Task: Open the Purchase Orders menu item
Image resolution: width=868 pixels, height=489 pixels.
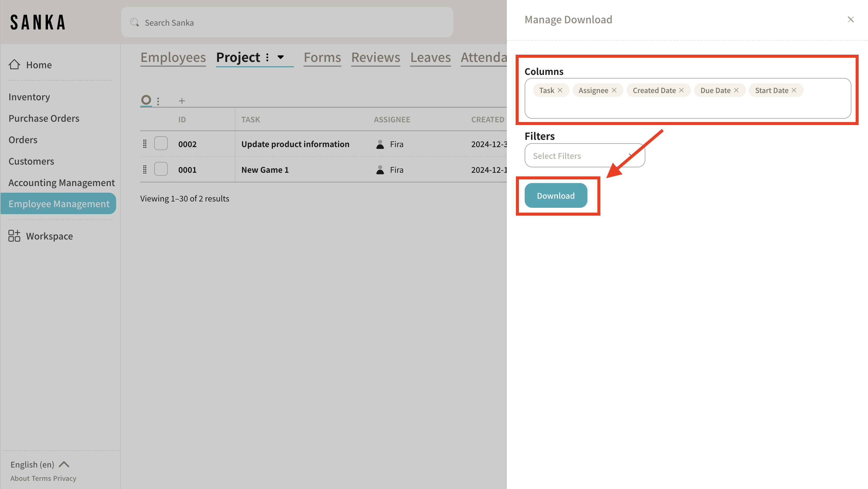Action: 44,118
